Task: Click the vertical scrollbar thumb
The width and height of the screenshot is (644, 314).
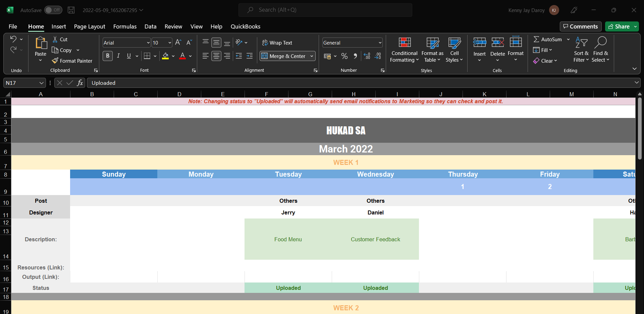Action: [x=640, y=128]
